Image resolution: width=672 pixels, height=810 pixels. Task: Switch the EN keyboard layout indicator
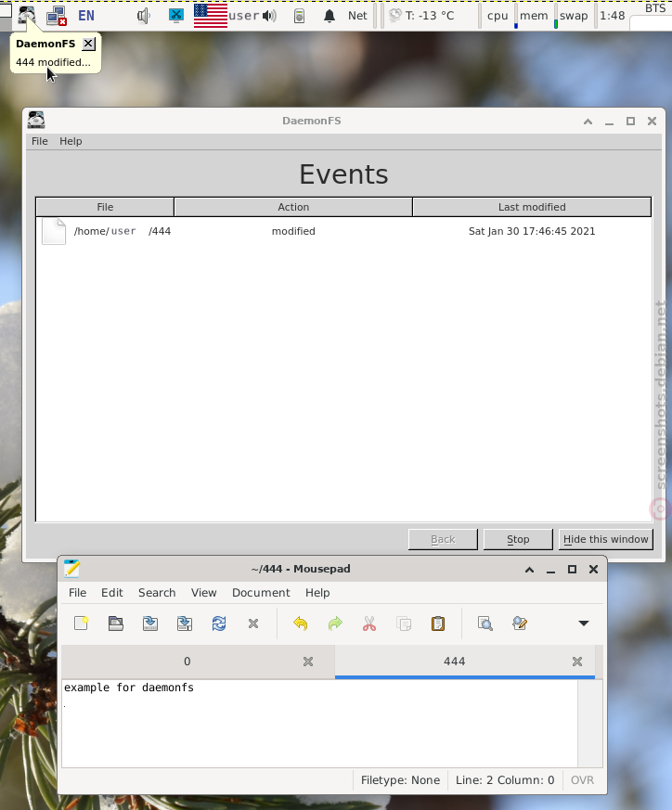pyautogui.click(x=86, y=16)
